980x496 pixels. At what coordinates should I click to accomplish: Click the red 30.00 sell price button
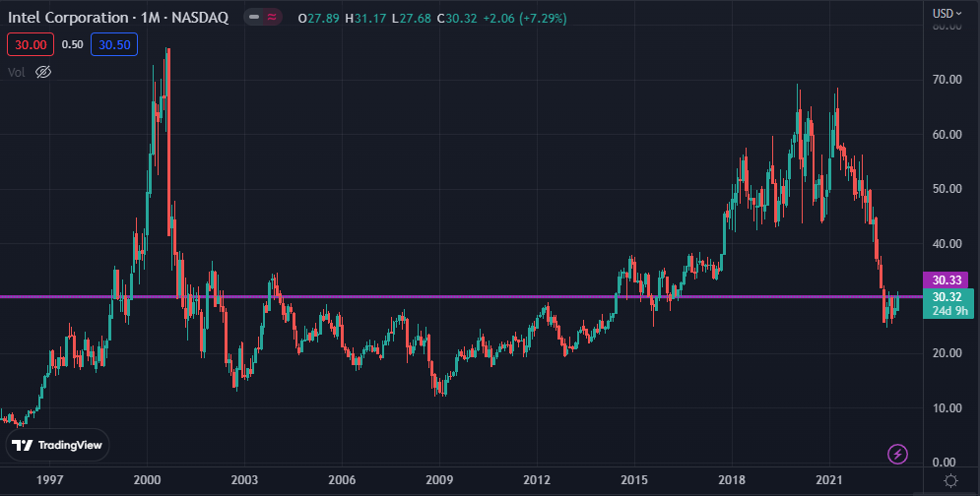[x=31, y=45]
